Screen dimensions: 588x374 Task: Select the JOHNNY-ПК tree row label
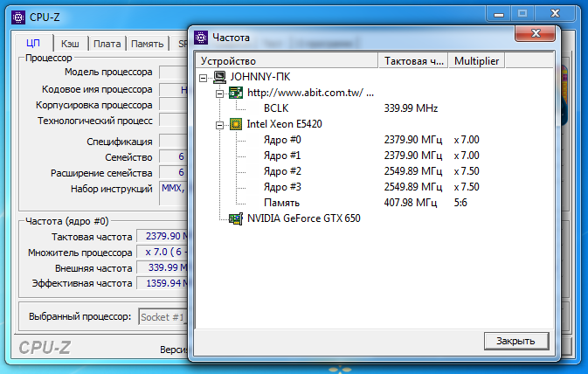(260, 77)
